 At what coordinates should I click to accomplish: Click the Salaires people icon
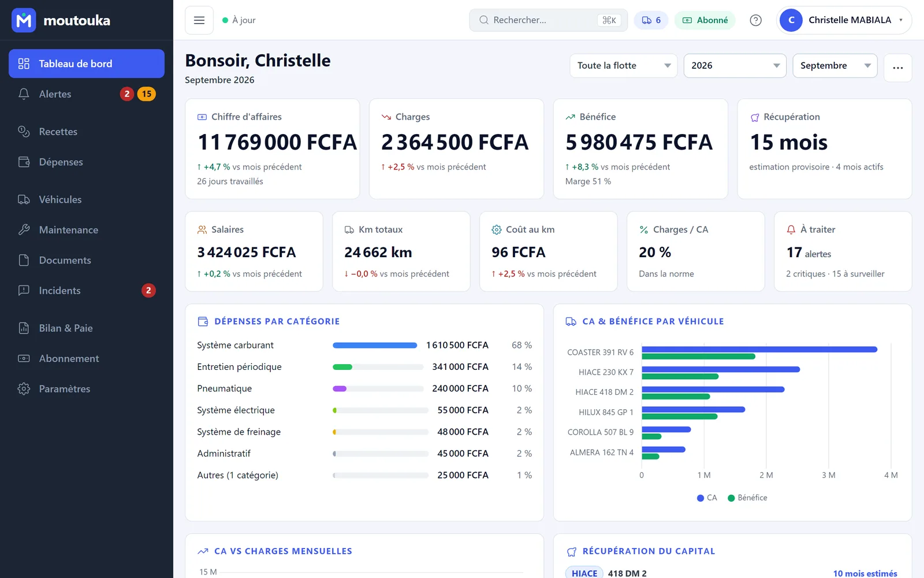(x=202, y=229)
